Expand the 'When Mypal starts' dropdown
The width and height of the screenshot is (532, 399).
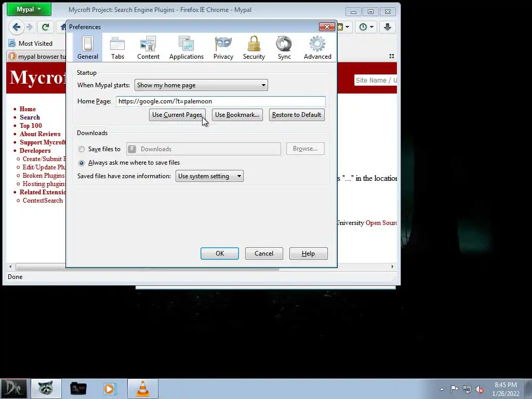click(201, 85)
